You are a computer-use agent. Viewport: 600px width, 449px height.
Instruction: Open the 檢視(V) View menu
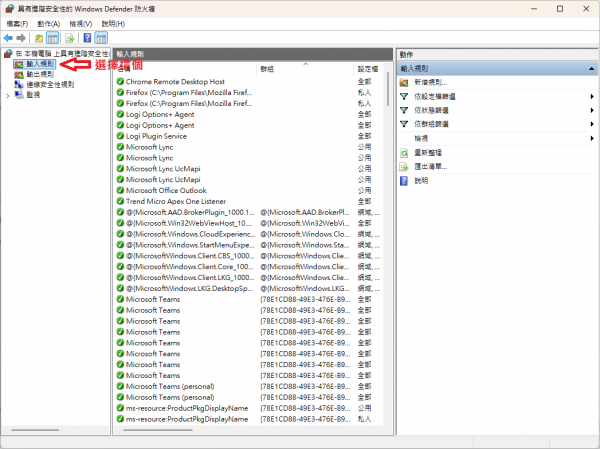(x=81, y=23)
